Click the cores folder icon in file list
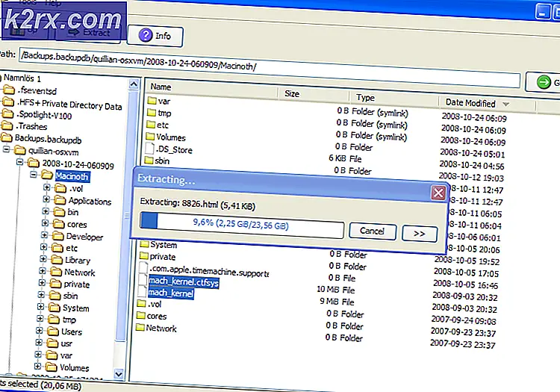 (141, 316)
